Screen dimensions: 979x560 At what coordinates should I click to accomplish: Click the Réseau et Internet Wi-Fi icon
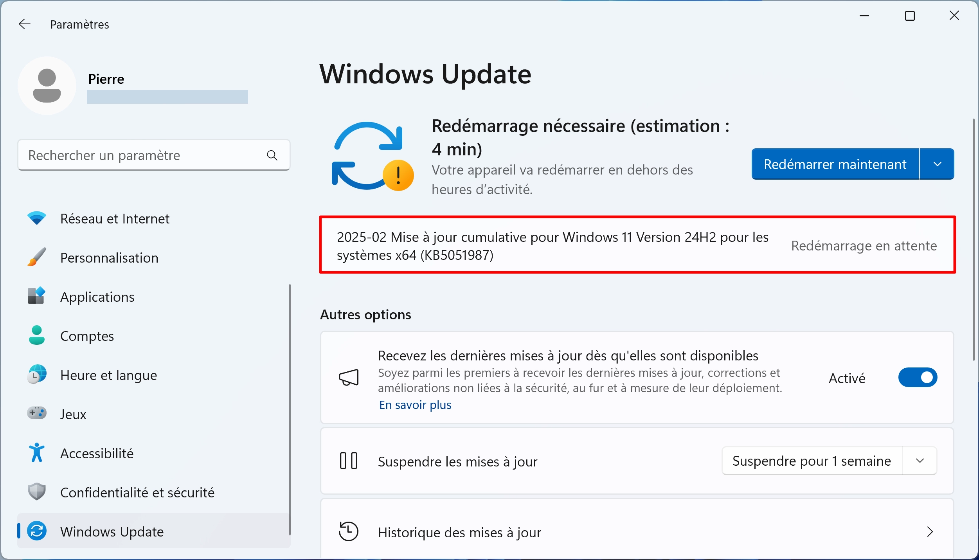(37, 218)
